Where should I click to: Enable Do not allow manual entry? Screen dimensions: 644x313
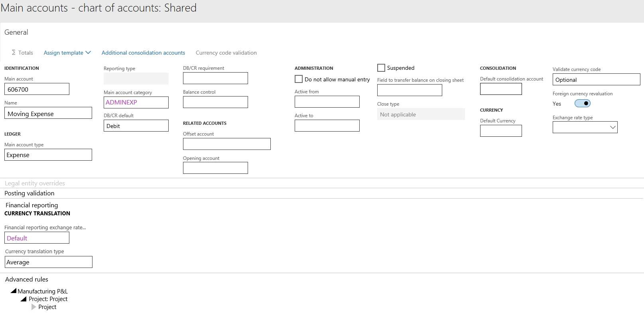tap(299, 79)
